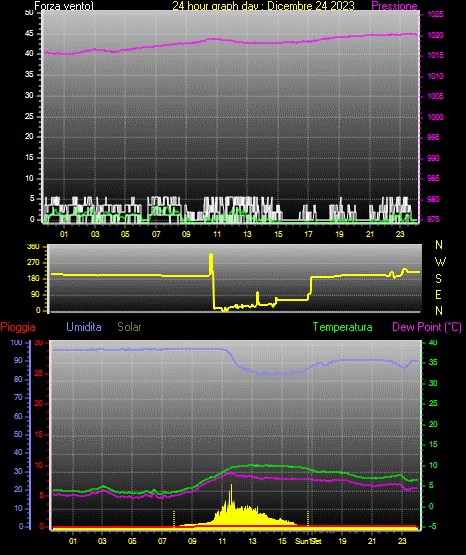Image resolution: width=466 pixels, height=555 pixels.
Task: Click the red 25 rain axis value
Action: click(x=39, y=373)
